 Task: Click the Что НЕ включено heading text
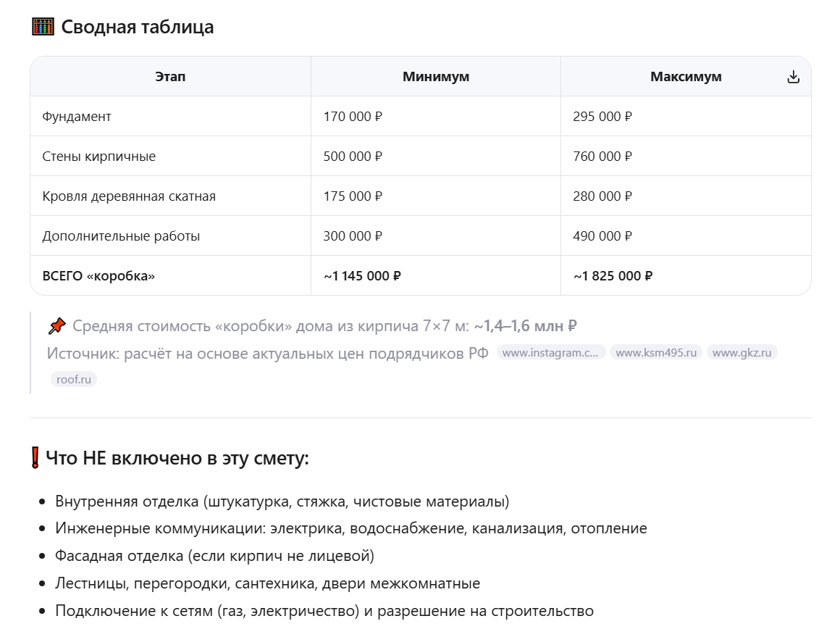pos(177,458)
